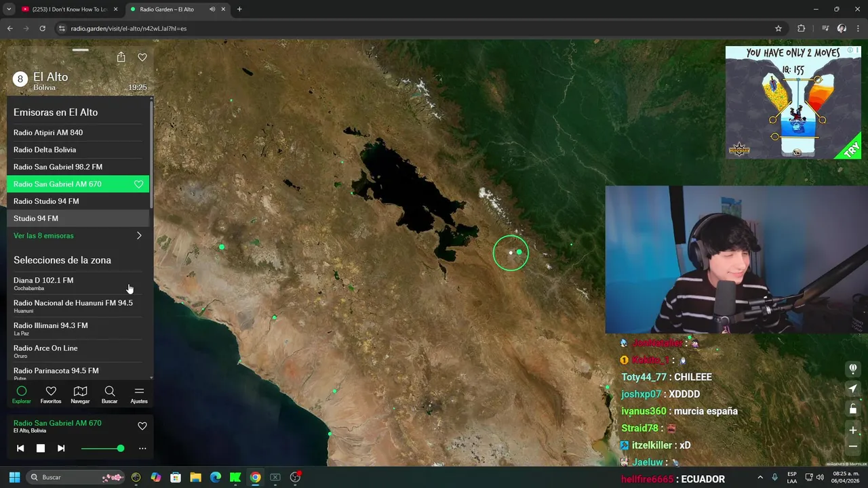This screenshot has height=488, width=868.
Task: Open the Navegar tab
Action: point(80,395)
